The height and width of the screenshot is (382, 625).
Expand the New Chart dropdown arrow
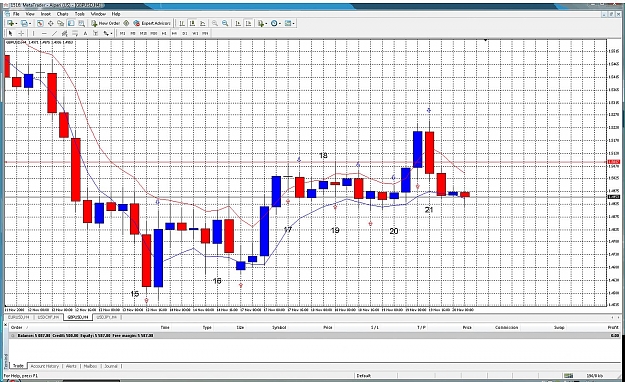[16, 24]
